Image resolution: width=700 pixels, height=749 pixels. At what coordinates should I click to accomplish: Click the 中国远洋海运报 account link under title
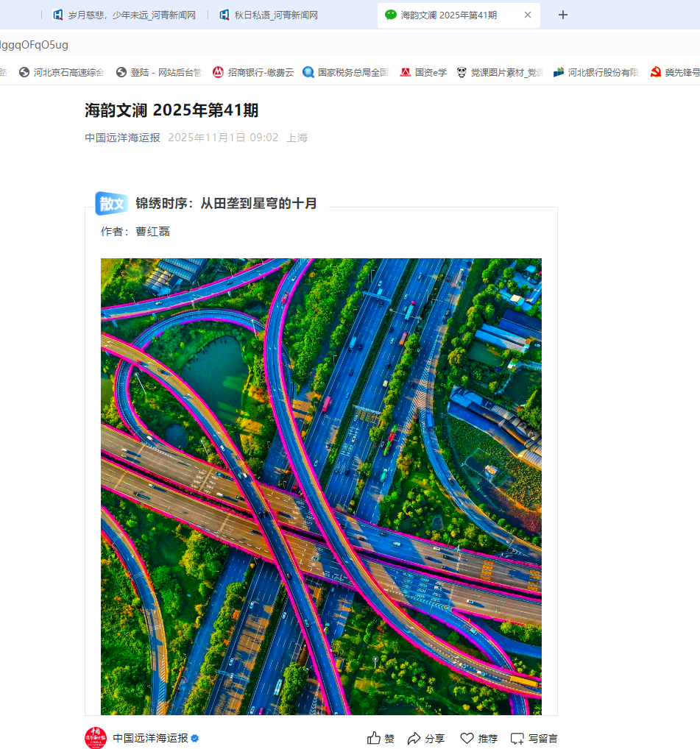[122, 138]
